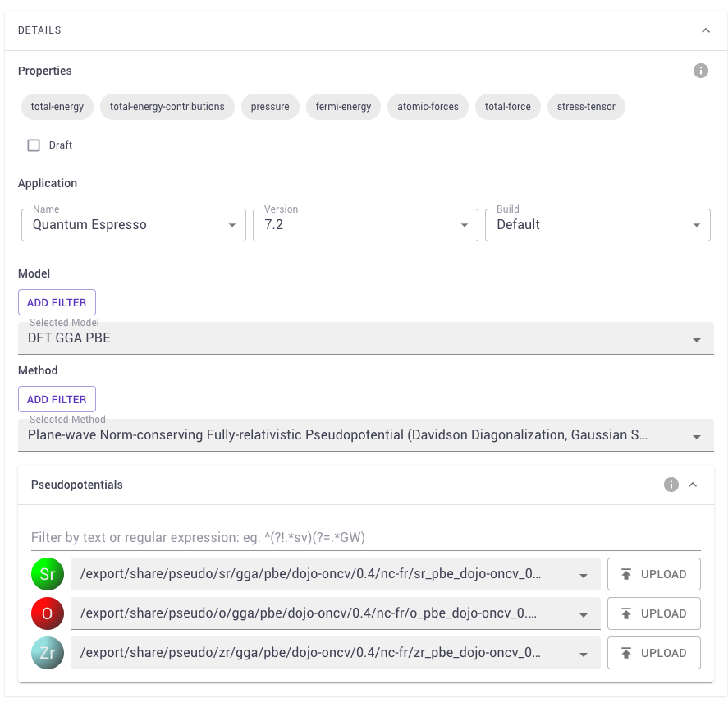Screen dimensions: 728x703
Task: Click the Pseudopotentials info icon
Action: (x=671, y=485)
